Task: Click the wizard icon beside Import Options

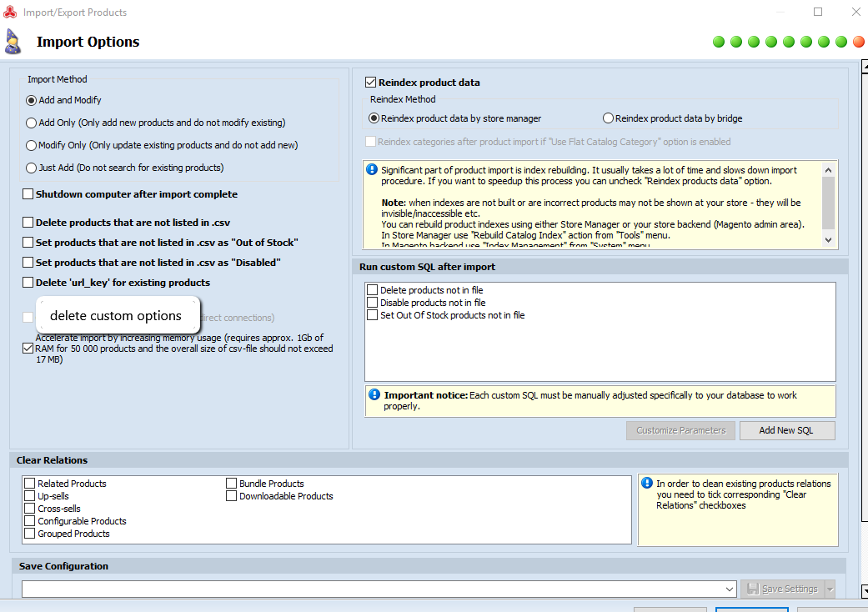Action: coord(13,41)
